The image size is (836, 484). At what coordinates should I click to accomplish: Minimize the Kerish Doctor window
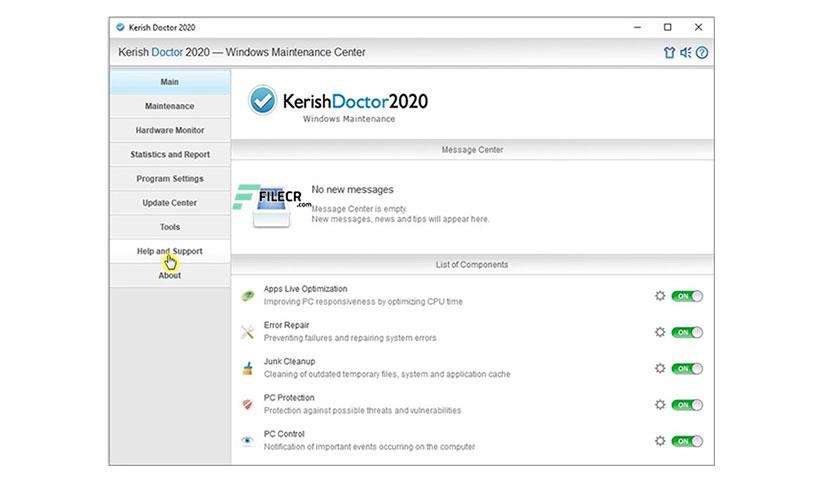pos(637,27)
